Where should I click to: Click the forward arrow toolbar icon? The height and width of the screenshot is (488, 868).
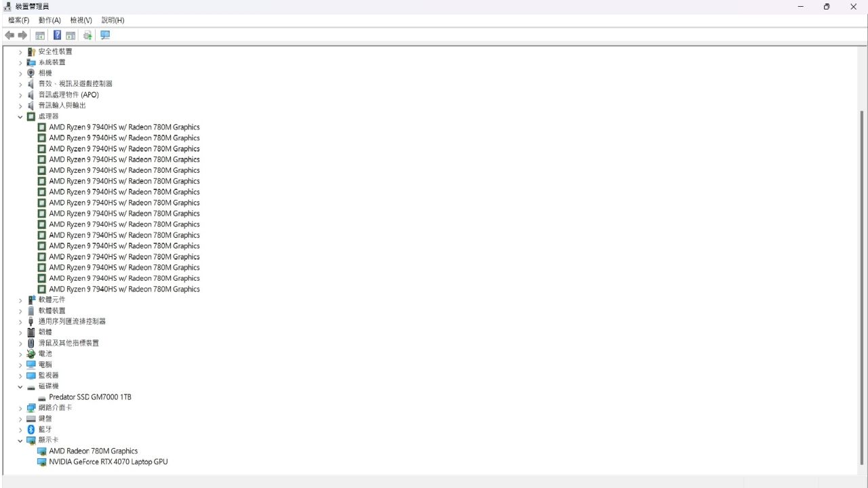coord(23,35)
